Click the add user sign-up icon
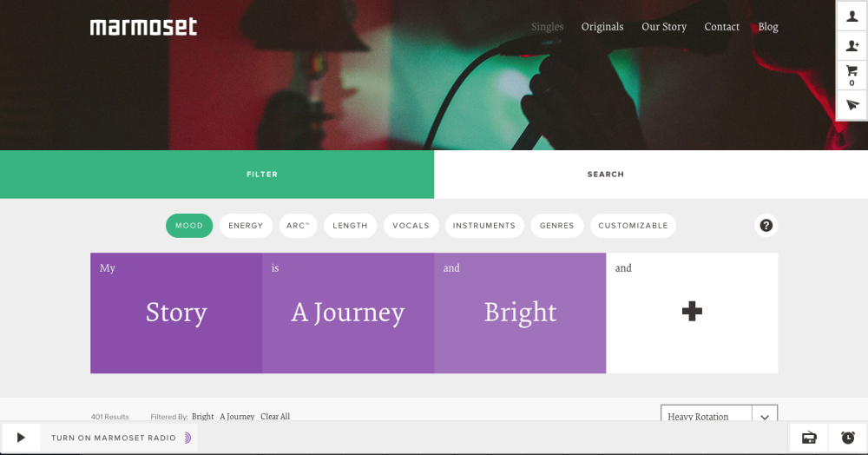 (852, 46)
